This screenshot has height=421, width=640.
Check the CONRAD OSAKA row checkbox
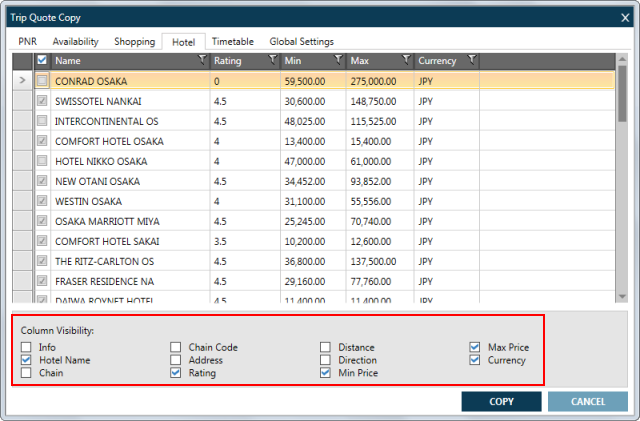click(x=41, y=81)
